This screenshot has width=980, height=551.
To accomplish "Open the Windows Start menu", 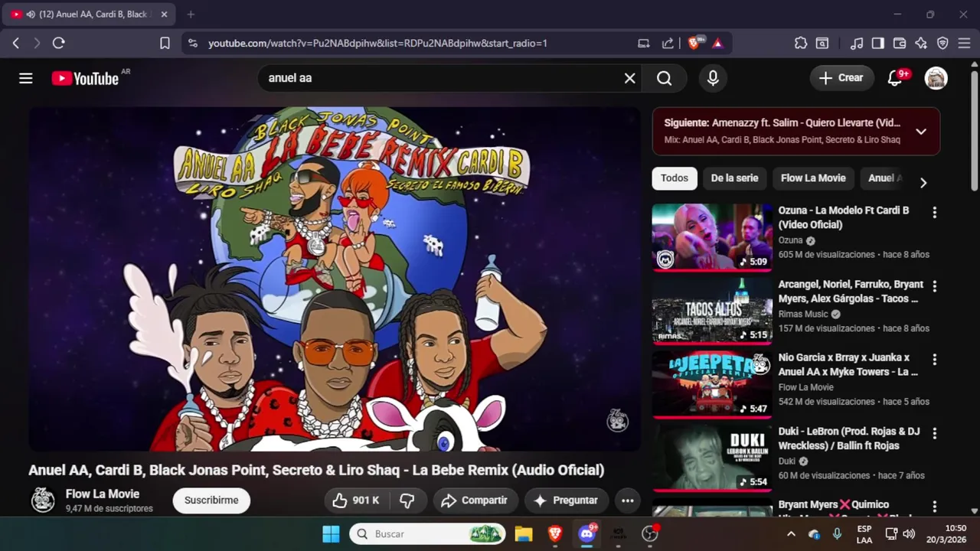I will 331,534.
